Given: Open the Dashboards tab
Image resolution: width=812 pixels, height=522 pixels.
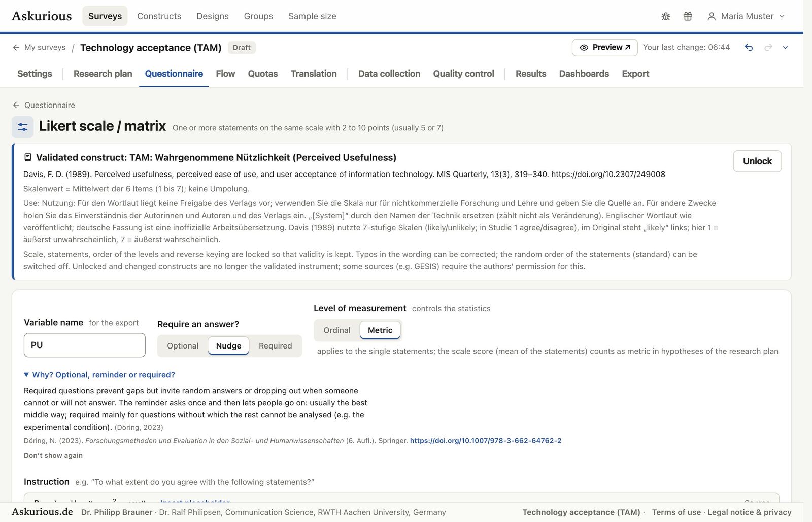Looking at the screenshot, I should pos(584,74).
